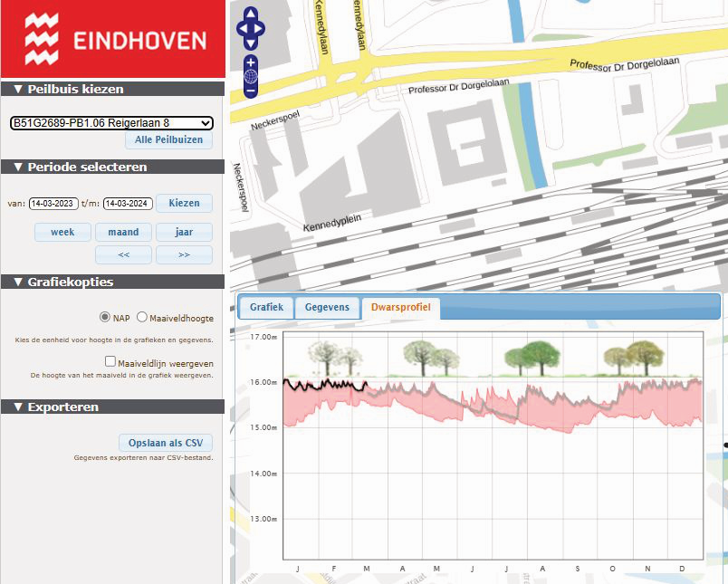The width and height of the screenshot is (728, 584).
Task: Click the Kiezen button
Action: point(185,204)
